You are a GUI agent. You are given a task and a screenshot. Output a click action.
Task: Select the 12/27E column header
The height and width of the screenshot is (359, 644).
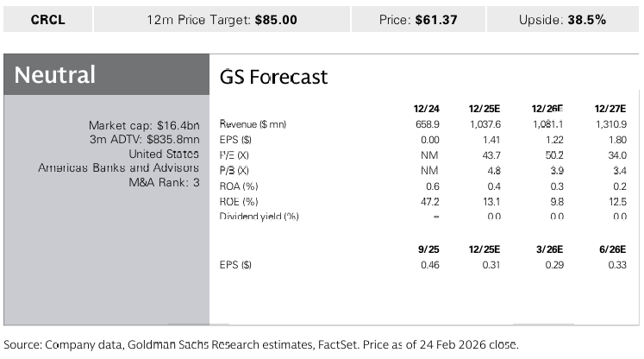pos(610,108)
